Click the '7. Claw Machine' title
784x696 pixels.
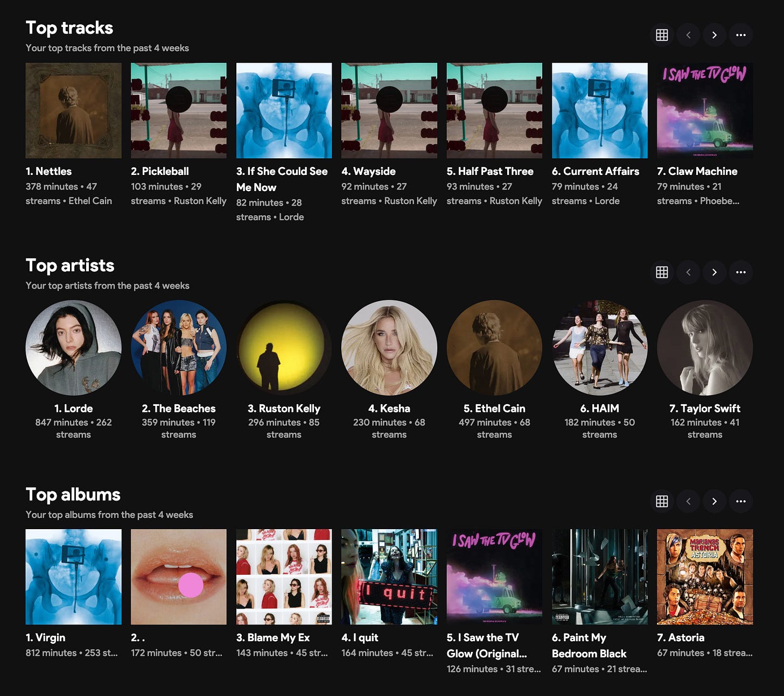click(x=697, y=171)
